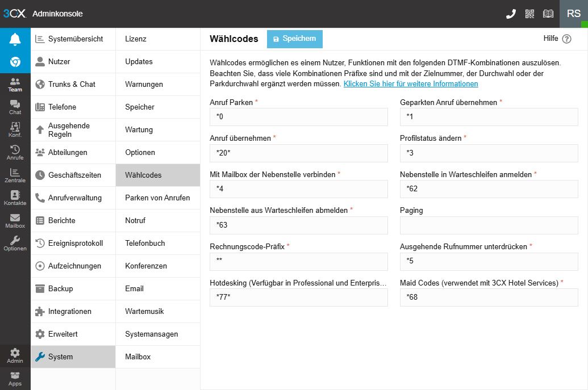Open the RS profile avatar
This screenshot has width=588, height=390.
(573, 12)
